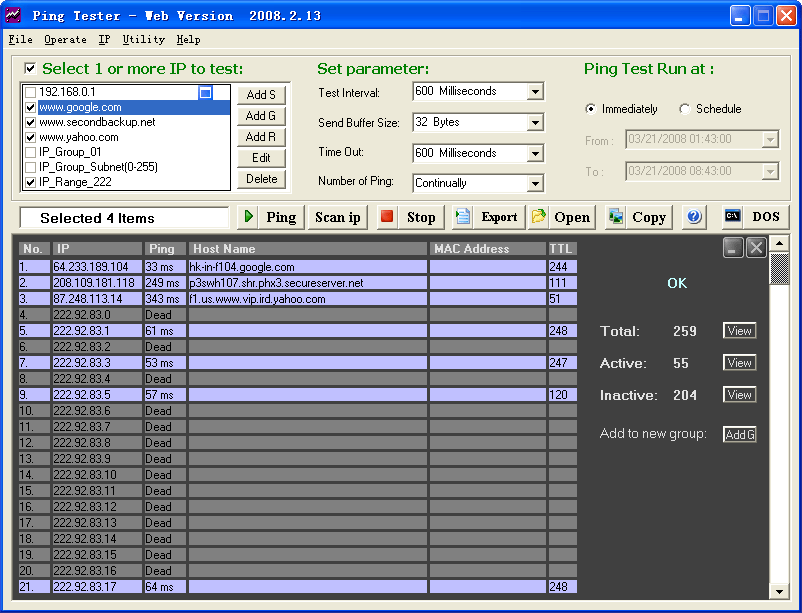Open the Number of Ping dropdown
802x613 pixels.
coord(535,183)
